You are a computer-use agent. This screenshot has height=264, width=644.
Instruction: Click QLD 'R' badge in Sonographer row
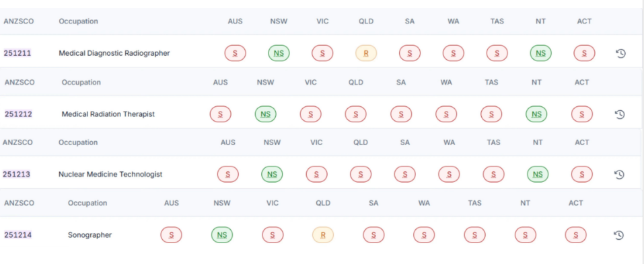pos(323,235)
